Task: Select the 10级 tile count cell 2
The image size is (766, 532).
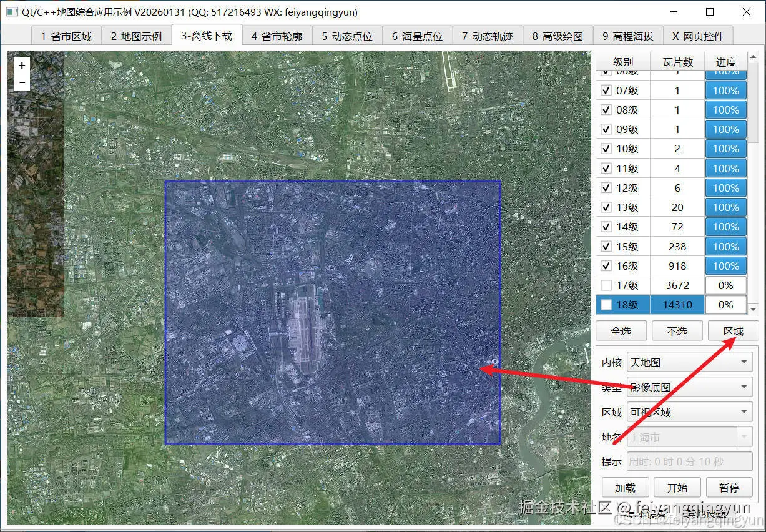Action: (677, 149)
